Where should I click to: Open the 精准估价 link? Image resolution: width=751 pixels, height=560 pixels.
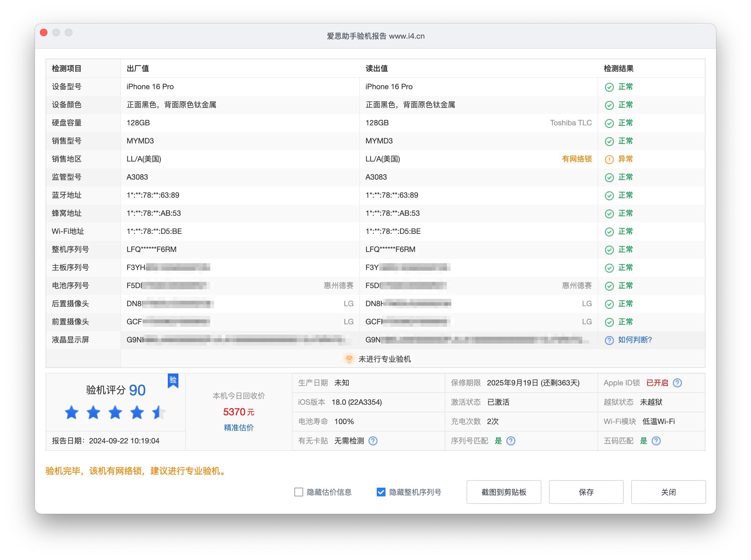coord(238,428)
